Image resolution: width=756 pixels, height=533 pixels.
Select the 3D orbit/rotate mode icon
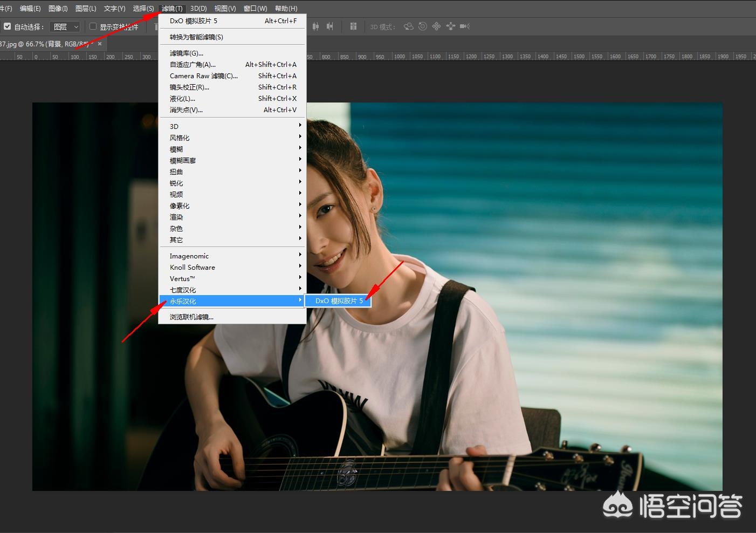point(409,26)
